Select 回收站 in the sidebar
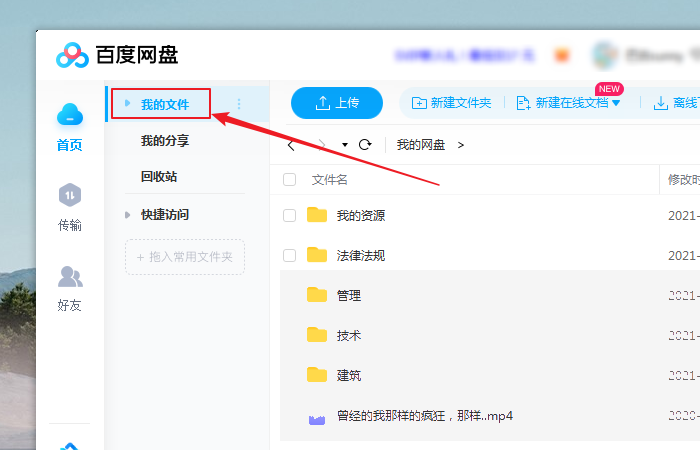700x450 pixels. tap(159, 176)
